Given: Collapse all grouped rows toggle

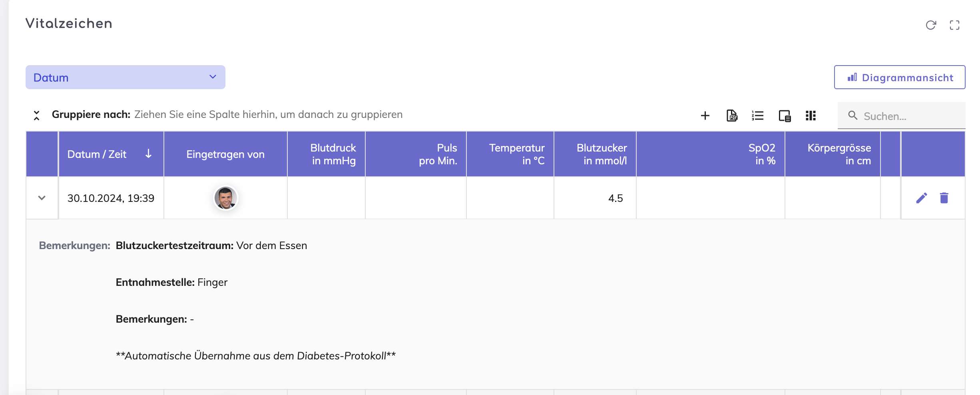Looking at the screenshot, I should click(36, 116).
